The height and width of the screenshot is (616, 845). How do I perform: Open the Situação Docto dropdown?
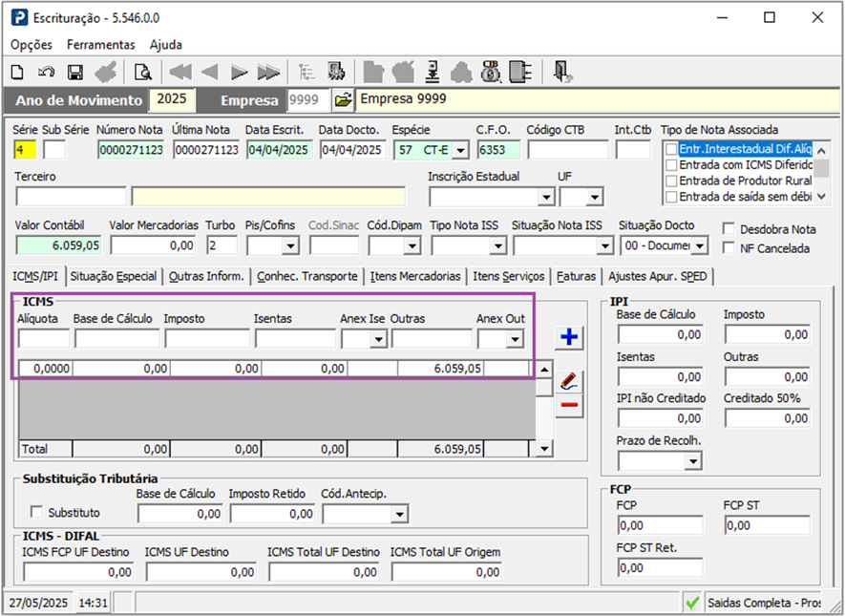pos(700,246)
